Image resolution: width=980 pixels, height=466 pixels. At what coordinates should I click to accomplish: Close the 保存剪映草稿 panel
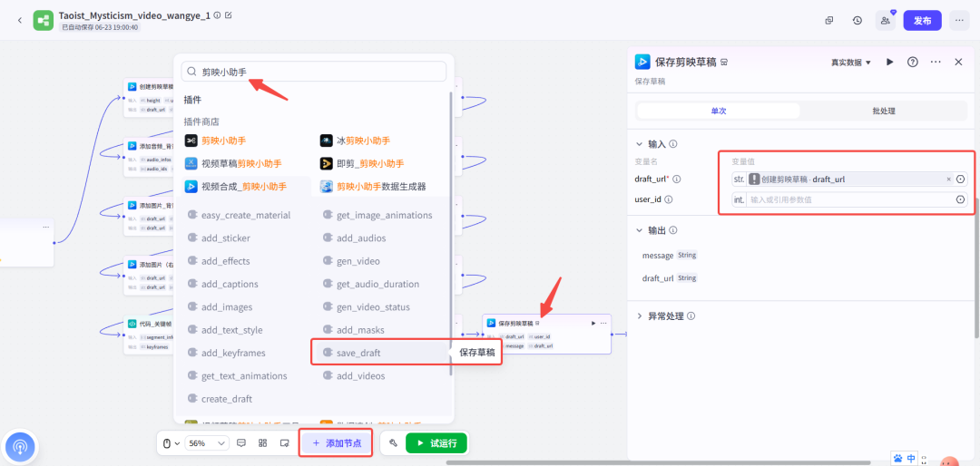[958, 62]
